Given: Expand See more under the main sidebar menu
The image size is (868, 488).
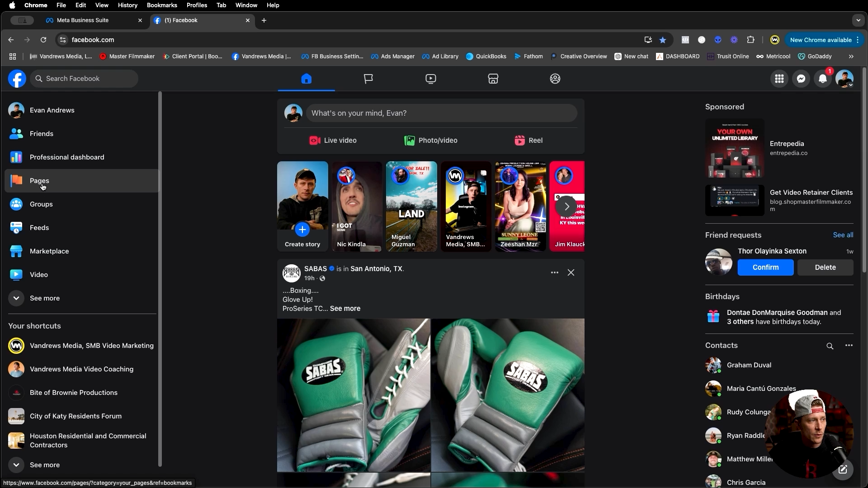Looking at the screenshot, I should point(81,298).
